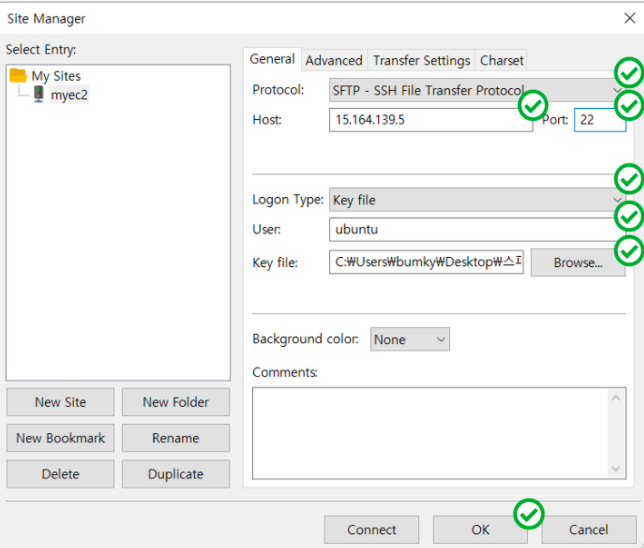Image resolution: width=644 pixels, height=548 pixels.
Task: Click Comments scrollbar down arrow
Action: pyautogui.click(x=616, y=468)
